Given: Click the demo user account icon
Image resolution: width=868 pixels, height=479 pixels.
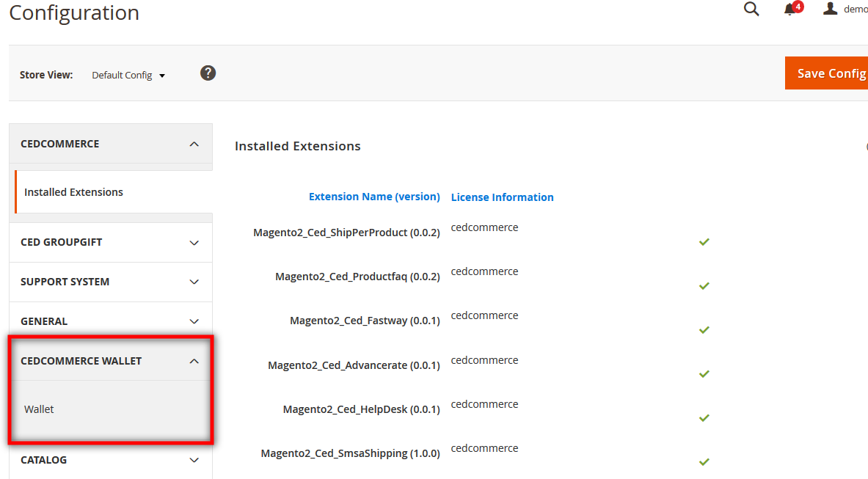Looking at the screenshot, I should pyautogui.click(x=830, y=9).
